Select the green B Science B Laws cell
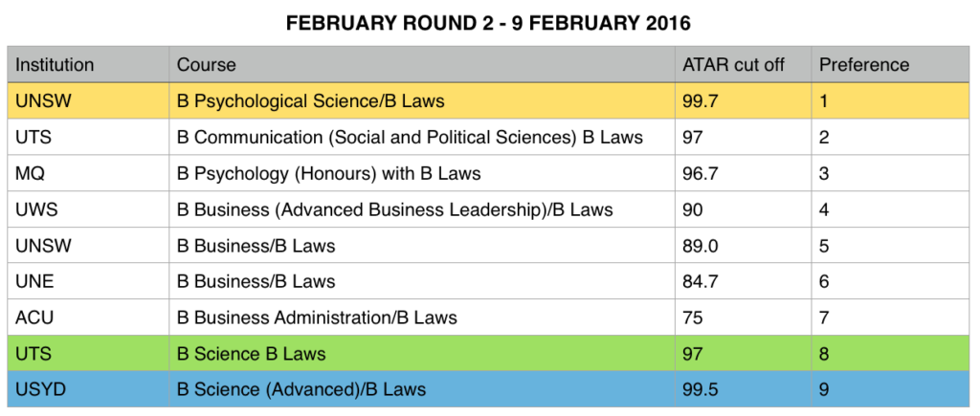 point(252,354)
